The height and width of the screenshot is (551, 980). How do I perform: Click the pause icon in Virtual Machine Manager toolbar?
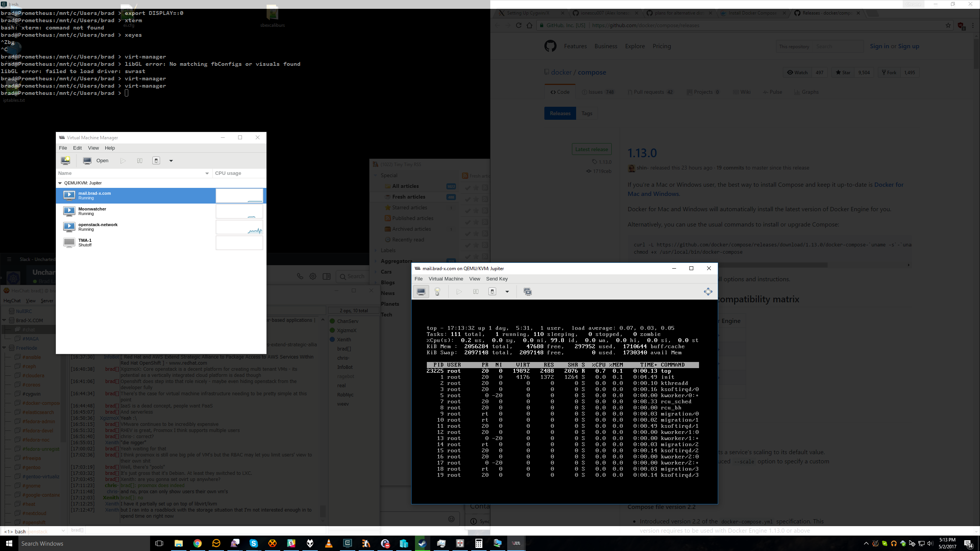tap(140, 161)
